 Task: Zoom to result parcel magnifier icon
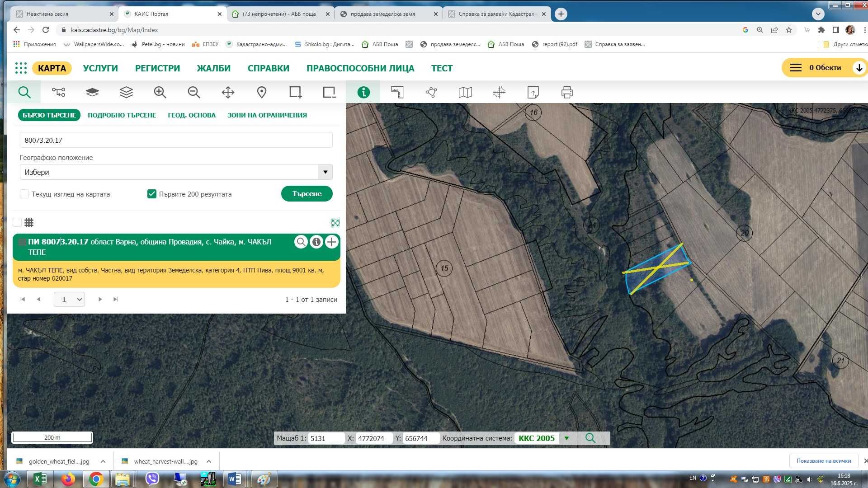[x=301, y=242]
